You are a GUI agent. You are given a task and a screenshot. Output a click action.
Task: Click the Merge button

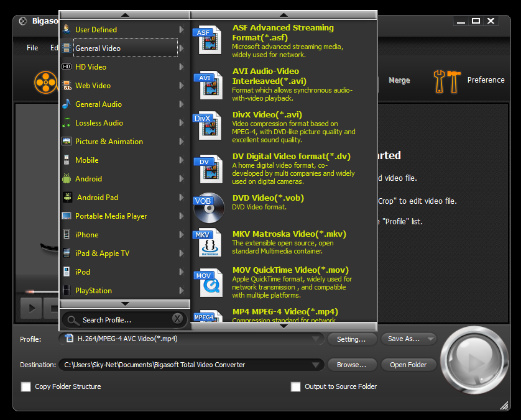click(x=399, y=80)
